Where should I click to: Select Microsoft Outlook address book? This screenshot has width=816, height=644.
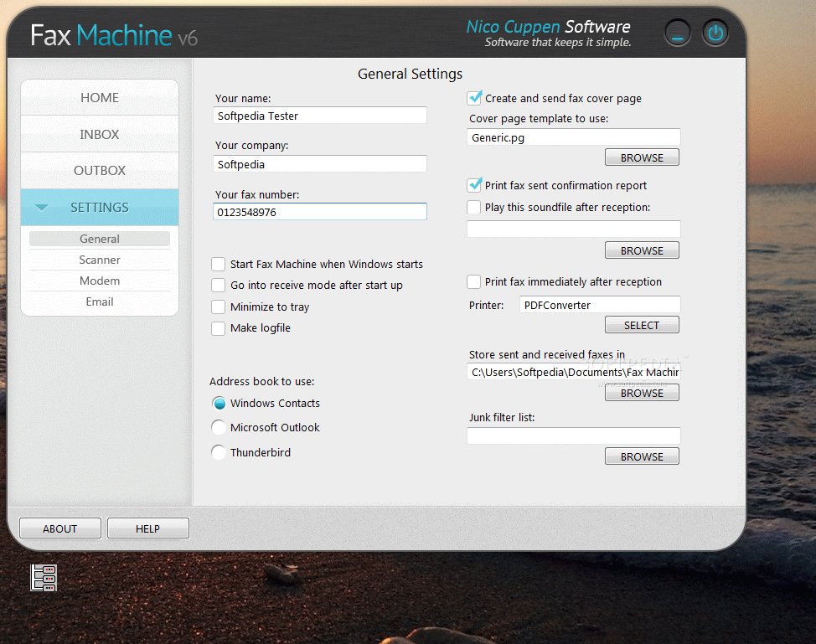pyautogui.click(x=219, y=428)
